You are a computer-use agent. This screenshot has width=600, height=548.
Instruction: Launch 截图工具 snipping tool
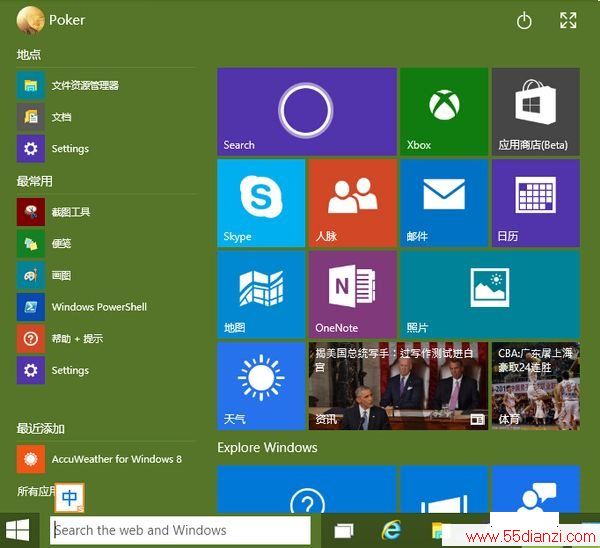(x=106, y=212)
